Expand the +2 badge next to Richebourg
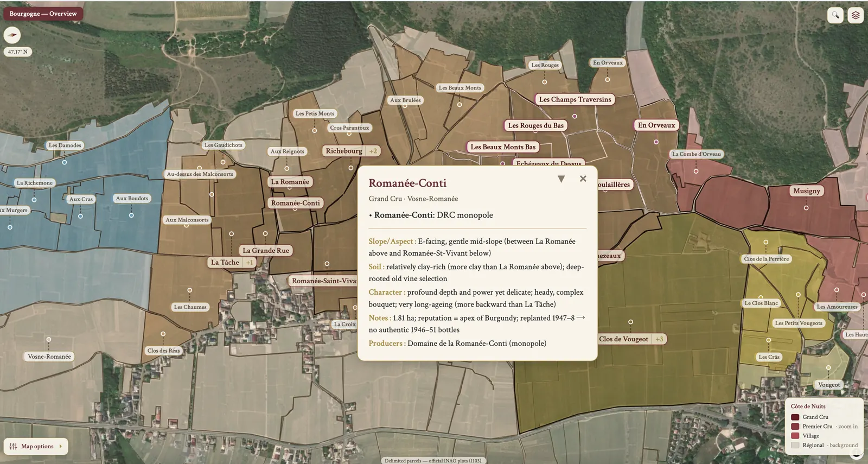 [x=373, y=151]
